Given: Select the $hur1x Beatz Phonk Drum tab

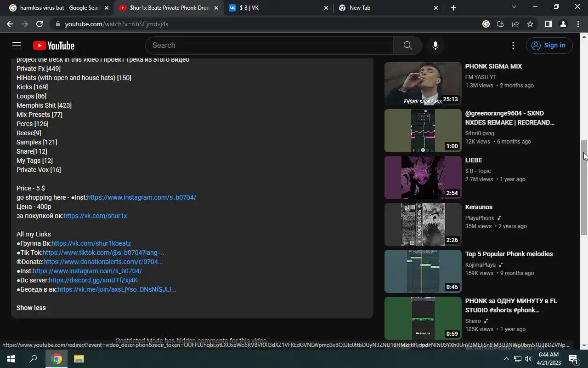Looking at the screenshot, I should coord(169,8).
